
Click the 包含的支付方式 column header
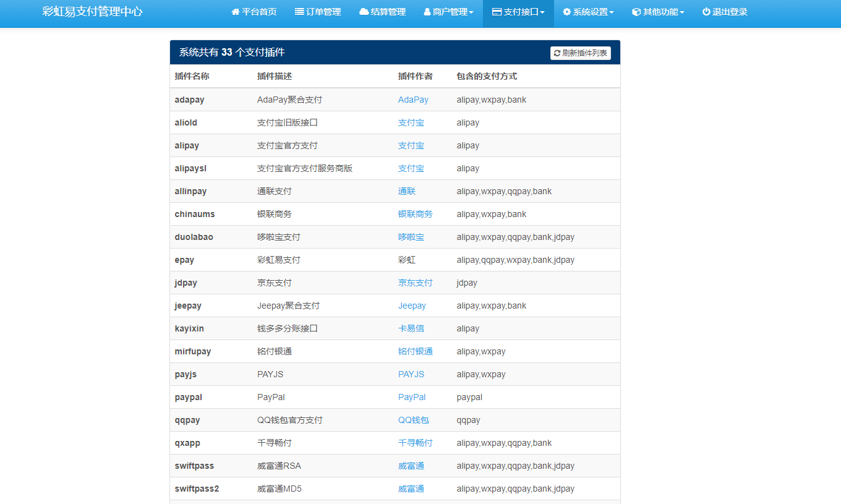click(x=487, y=76)
